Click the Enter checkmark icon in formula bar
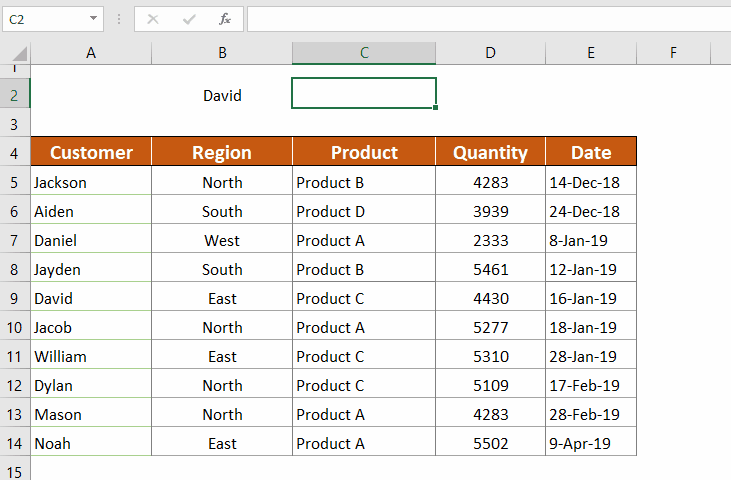 click(x=189, y=19)
